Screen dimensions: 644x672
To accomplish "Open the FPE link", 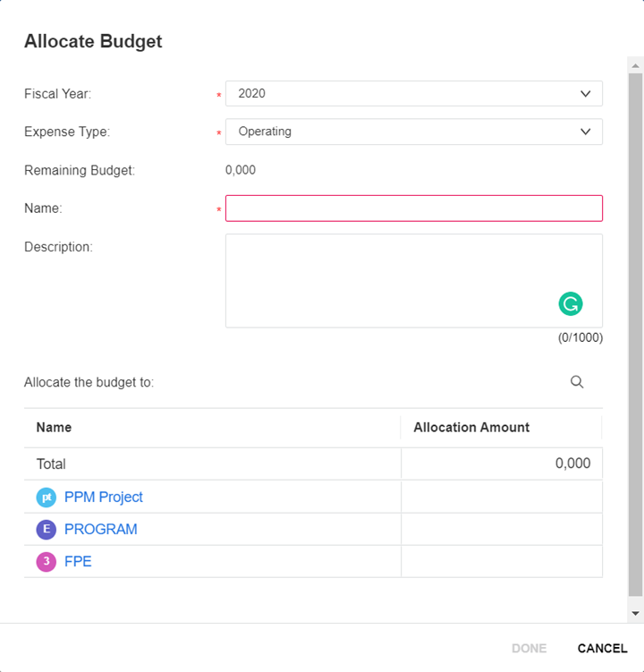I will click(78, 562).
